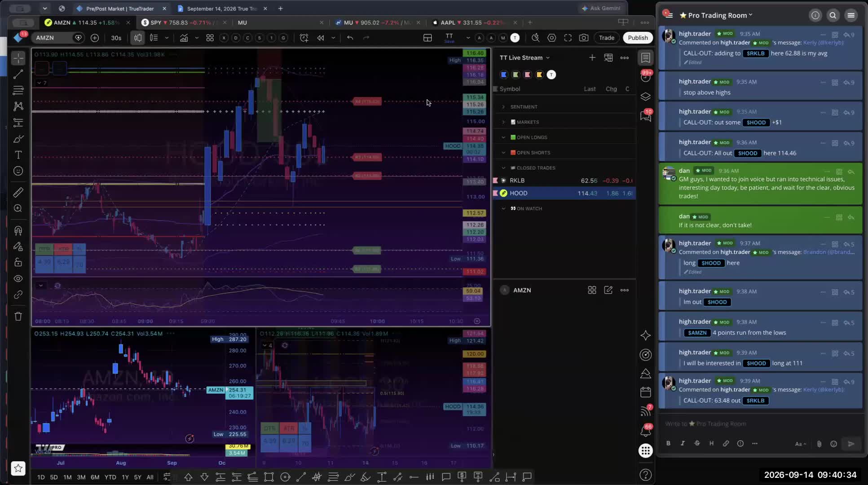This screenshot has height=485, width=868.
Task: Select the RKLB watchlist row
Action: click(564, 181)
